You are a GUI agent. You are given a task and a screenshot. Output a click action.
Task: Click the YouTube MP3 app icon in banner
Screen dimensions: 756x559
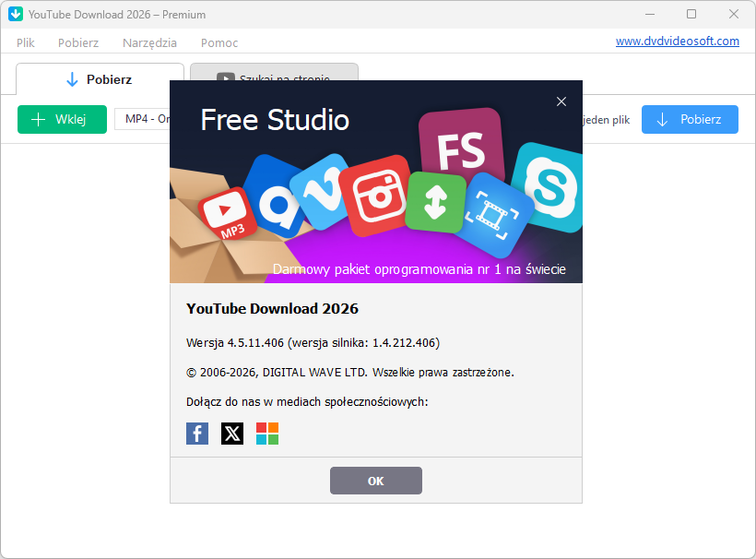click(x=228, y=213)
